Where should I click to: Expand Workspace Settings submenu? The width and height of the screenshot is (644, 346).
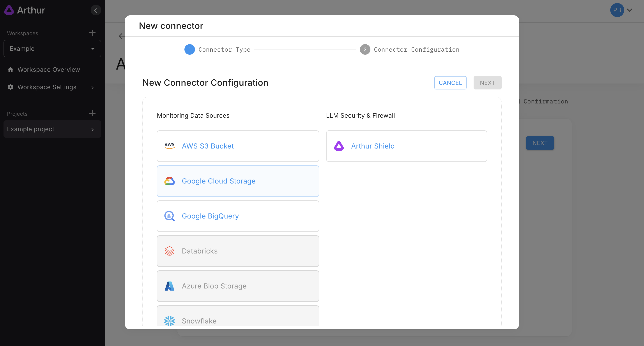(92, 87)
